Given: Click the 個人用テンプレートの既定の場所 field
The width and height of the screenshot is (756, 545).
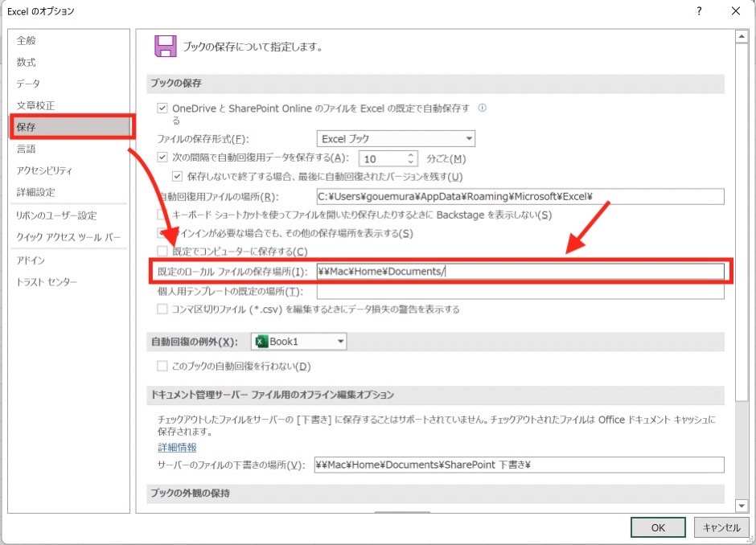Looking at the screenshot, I should coord(520,291).
